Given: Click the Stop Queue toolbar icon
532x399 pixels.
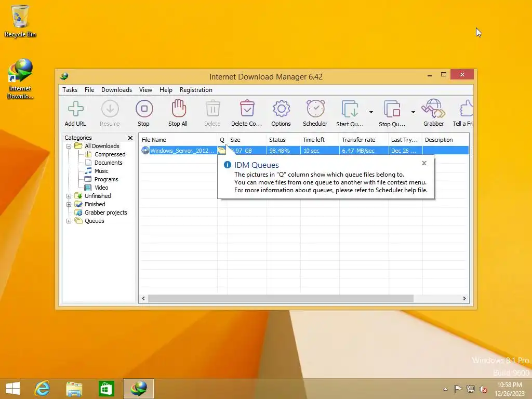Looking at the screenshot, I should click(x=392, y=109).
